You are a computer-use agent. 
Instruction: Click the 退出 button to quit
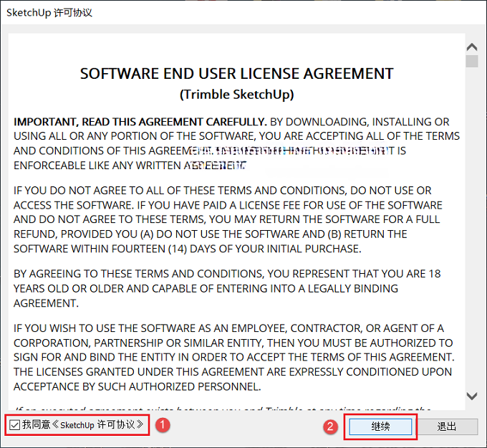click(447, 426)
